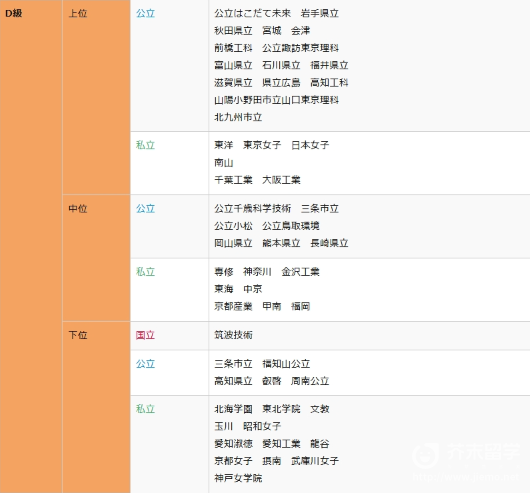The height and width of the screenshot is (493, 530).
Task: Select the 甲南 entry
Action: click(272, 306)
